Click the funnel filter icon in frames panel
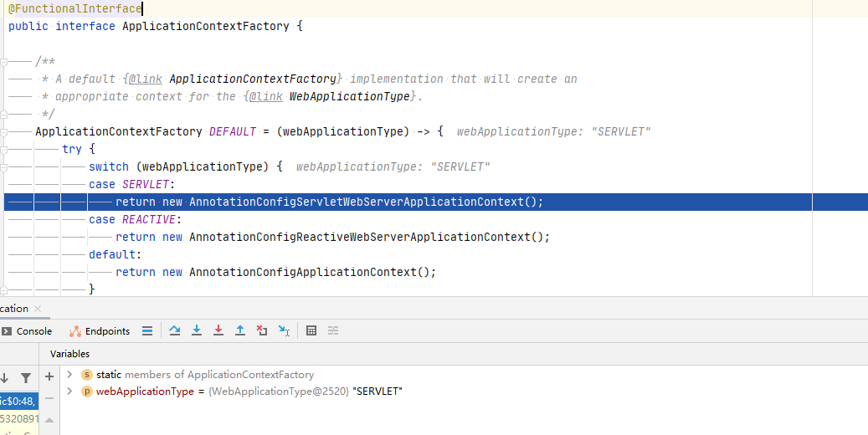868x435 pixels. tap(25, 378)
